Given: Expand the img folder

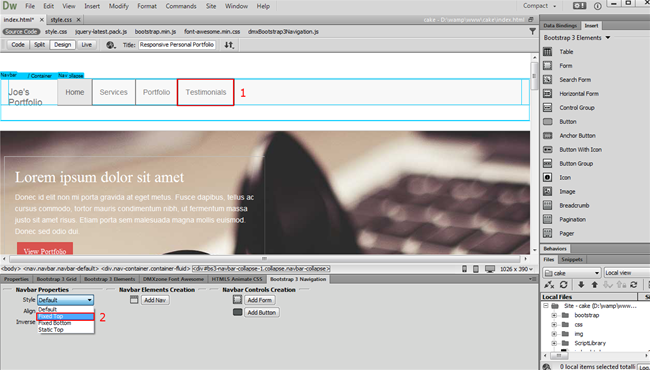Looking at the screenshot, I should 554,334.
